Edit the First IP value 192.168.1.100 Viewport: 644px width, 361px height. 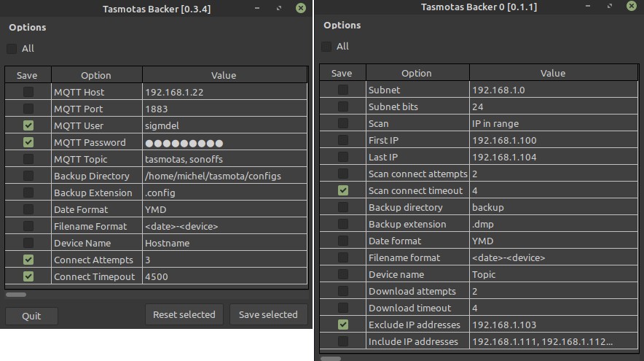504,141
